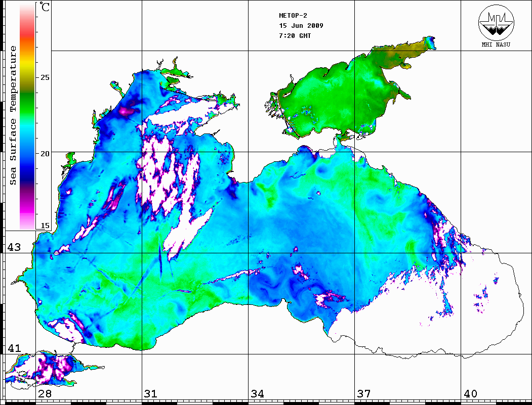Viewport: 532px width, 405px height.
Task: Click the '7:20 GMT' time text
Action: point(295,36)
